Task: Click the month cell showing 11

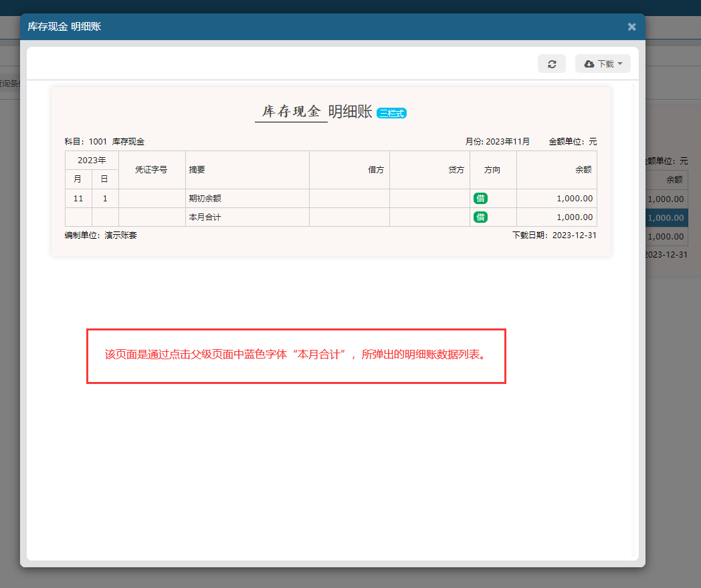Action: click(x=78, y=199)
